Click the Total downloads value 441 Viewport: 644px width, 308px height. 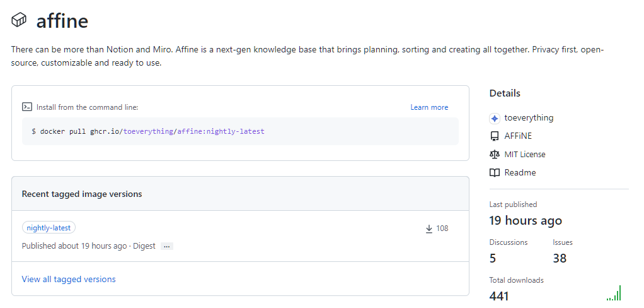click(x=499, y=296)
